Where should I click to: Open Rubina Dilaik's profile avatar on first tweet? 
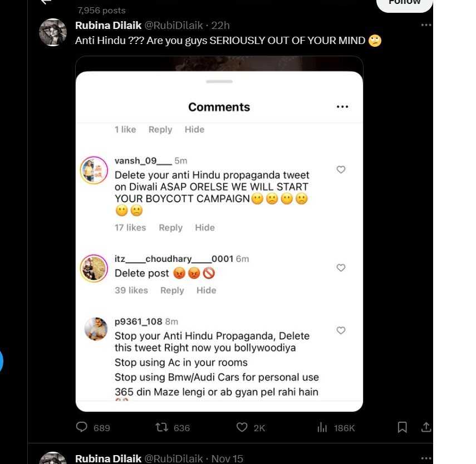[x=53, y=32]
